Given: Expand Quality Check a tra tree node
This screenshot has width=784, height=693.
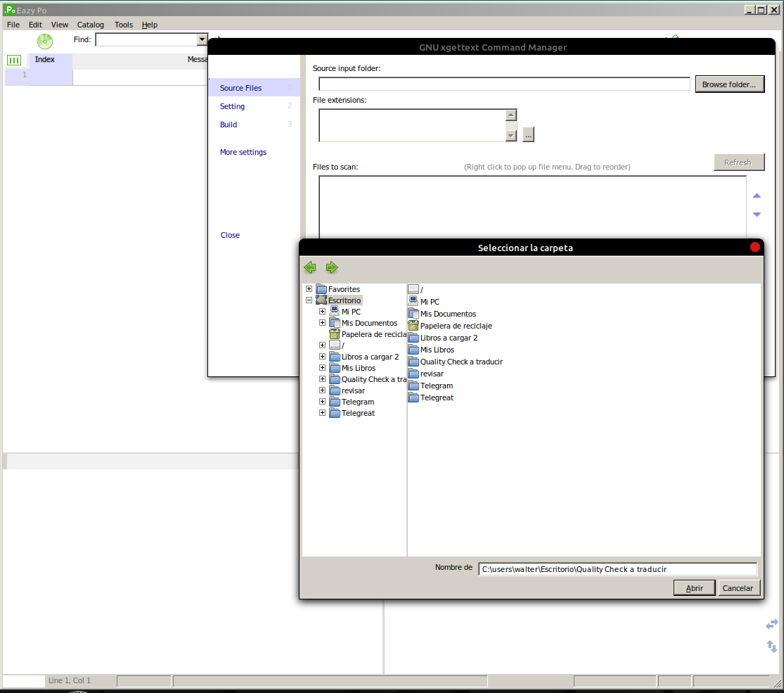Looking at the screenshot, I should 323,379.
